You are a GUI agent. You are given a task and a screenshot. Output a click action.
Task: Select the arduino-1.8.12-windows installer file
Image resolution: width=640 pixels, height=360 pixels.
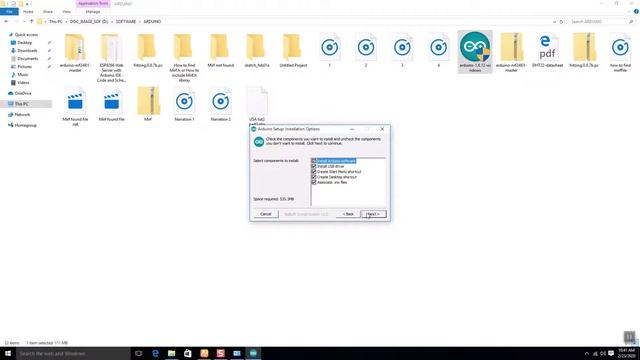point(475,52)
